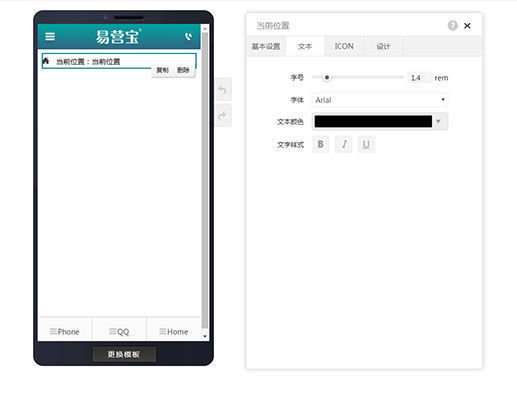Close the settings panel with X
The image size is (517, 393).
(467, 26)
